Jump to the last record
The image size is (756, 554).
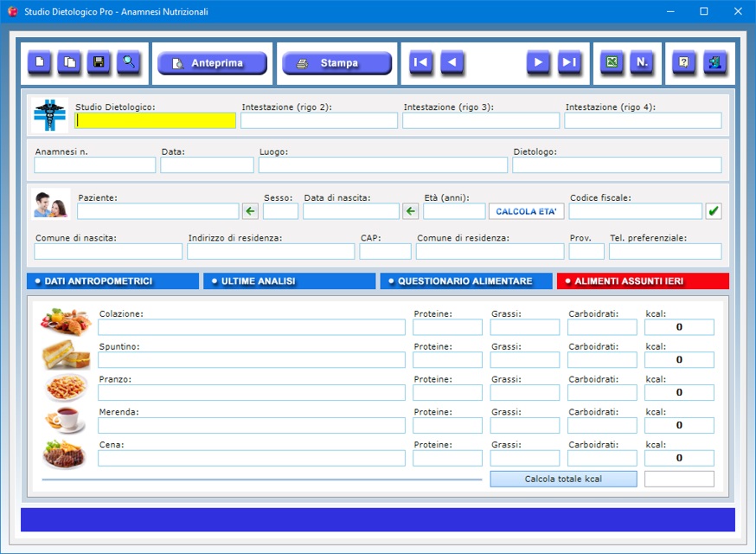click(569, 62)
